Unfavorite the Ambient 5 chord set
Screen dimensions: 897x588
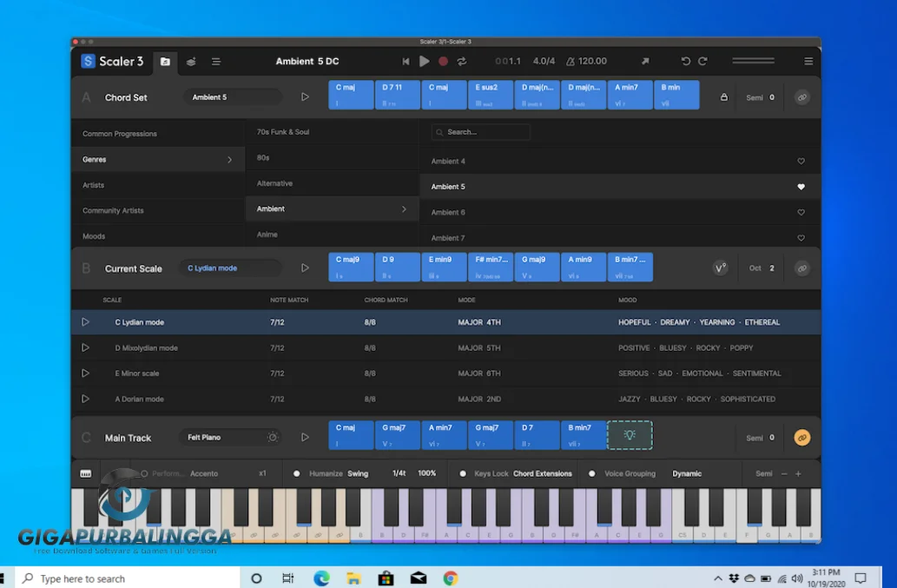coord(801,187)
